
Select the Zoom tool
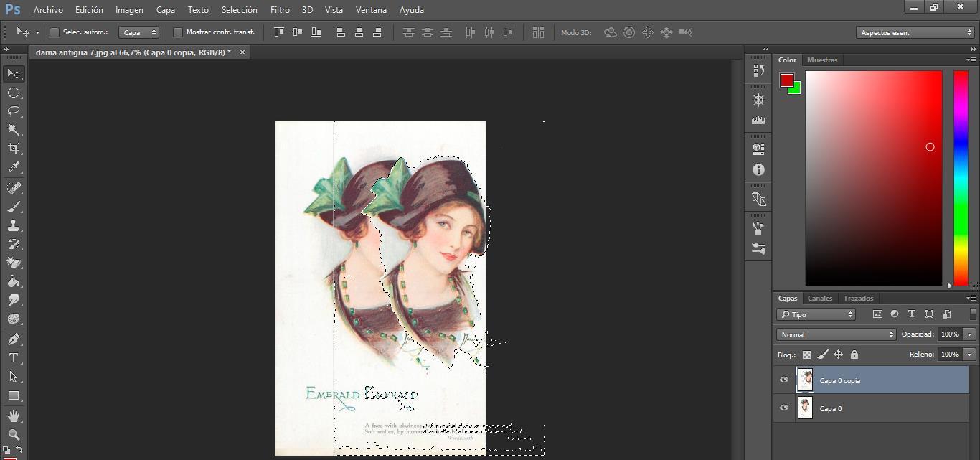point(13,435)
